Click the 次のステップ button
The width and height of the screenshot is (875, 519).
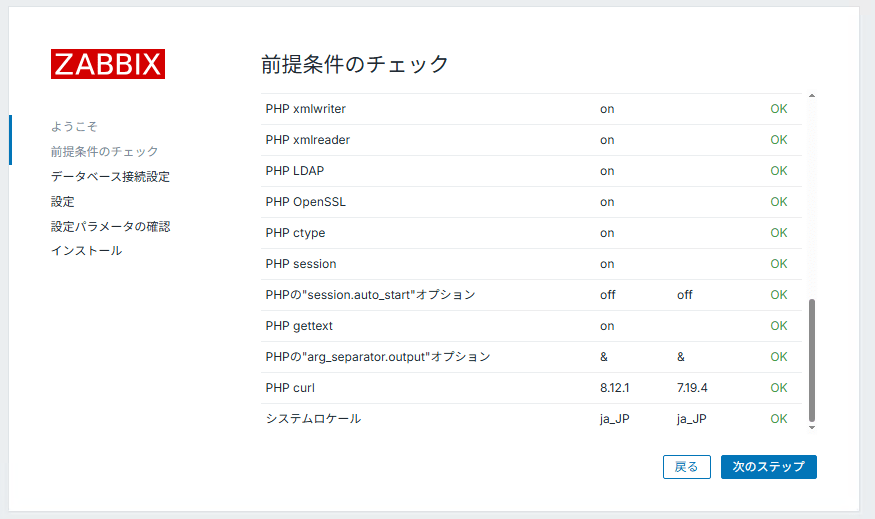click(x=768, y=467)
